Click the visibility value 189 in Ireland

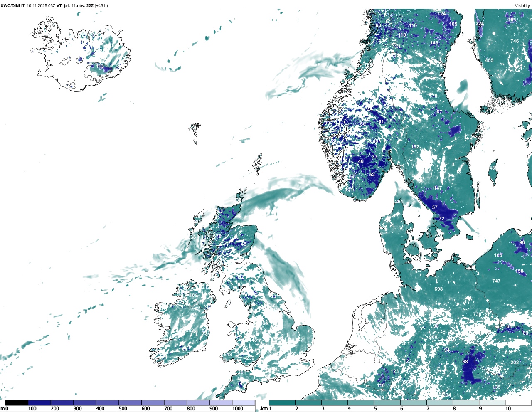(x=194, y=296)
